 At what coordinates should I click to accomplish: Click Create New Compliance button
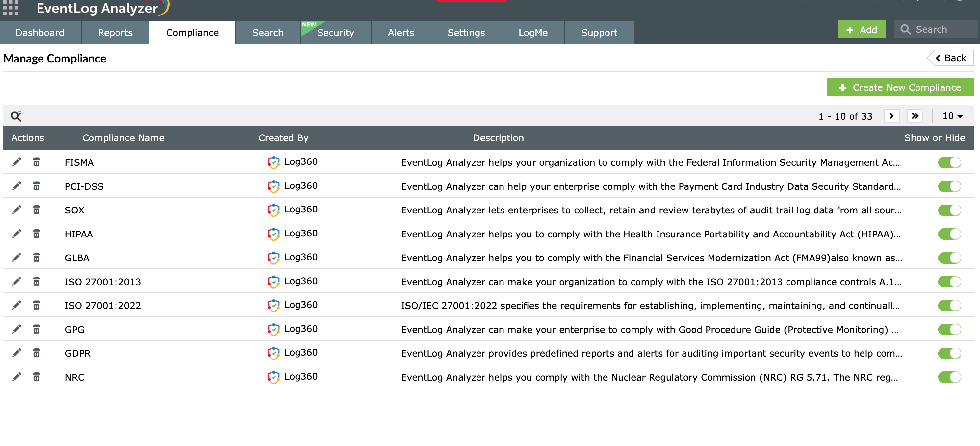(900, 87)
